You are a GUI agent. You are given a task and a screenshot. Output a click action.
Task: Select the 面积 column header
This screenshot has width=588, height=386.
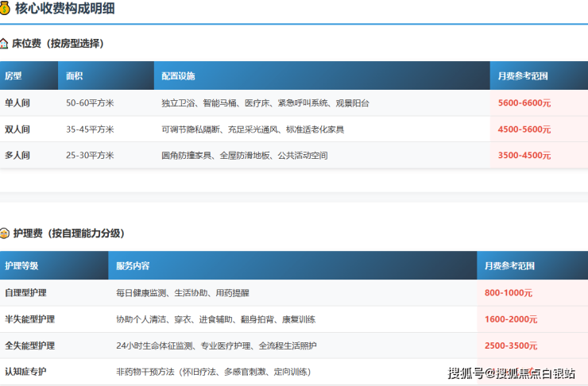click(x=74, y=76)
